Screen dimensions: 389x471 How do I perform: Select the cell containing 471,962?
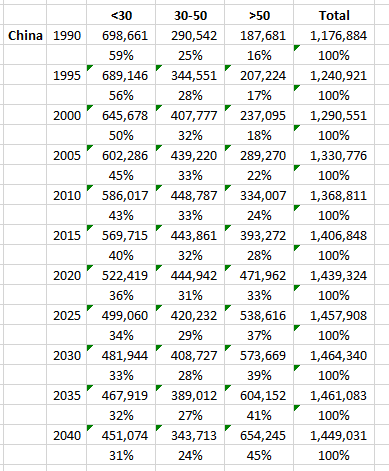pos(259,275)
